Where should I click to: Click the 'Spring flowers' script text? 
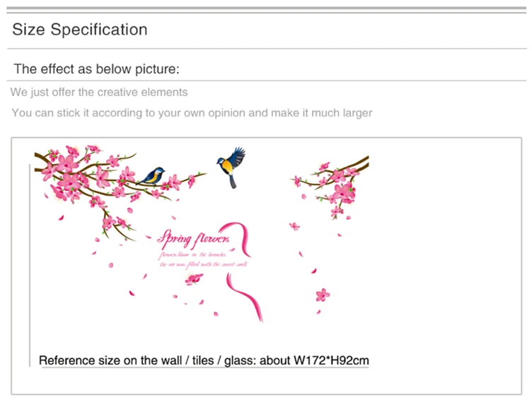click(x=193, y=239)
